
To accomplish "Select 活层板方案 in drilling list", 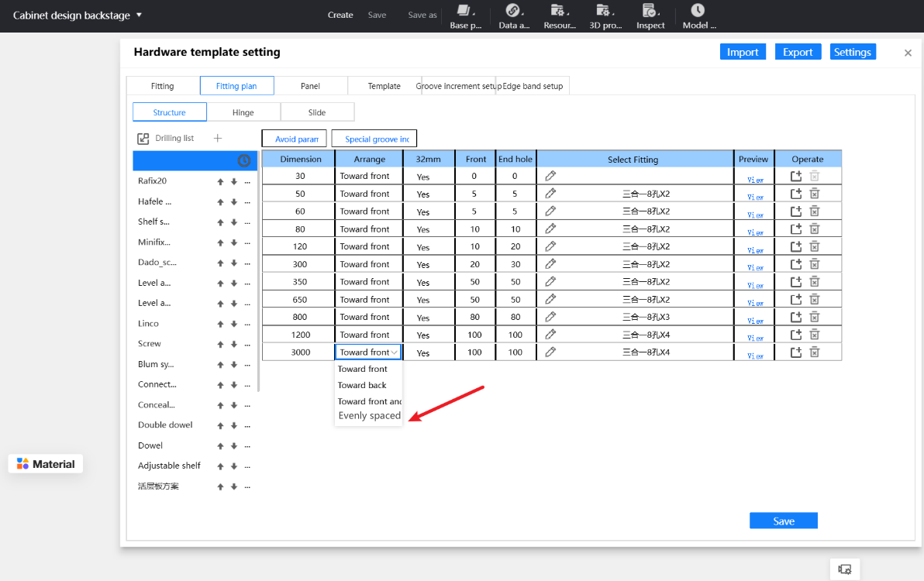I will point(158,486).
